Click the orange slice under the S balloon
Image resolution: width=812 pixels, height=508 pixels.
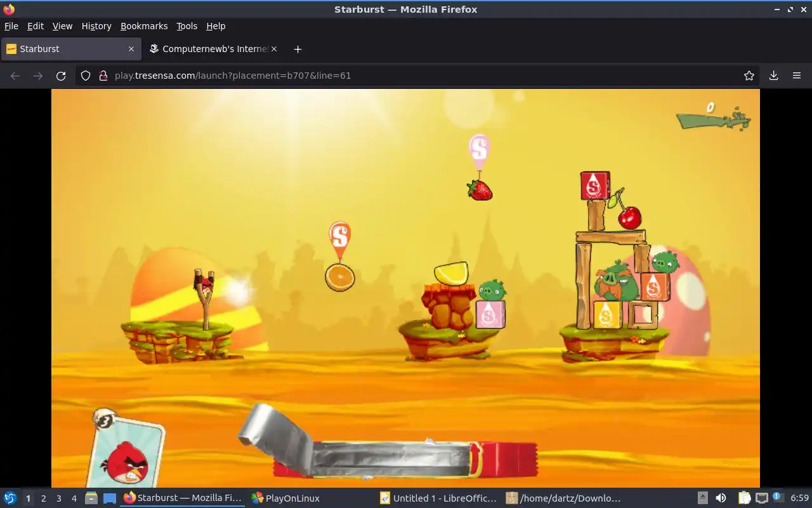click(340, 277)
